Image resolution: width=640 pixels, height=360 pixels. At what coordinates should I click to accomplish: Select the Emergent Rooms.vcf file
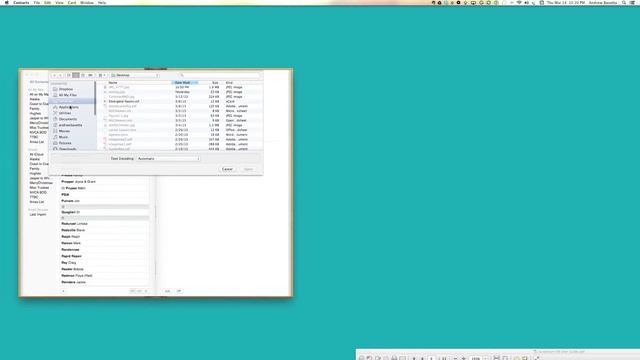(124, 101)
